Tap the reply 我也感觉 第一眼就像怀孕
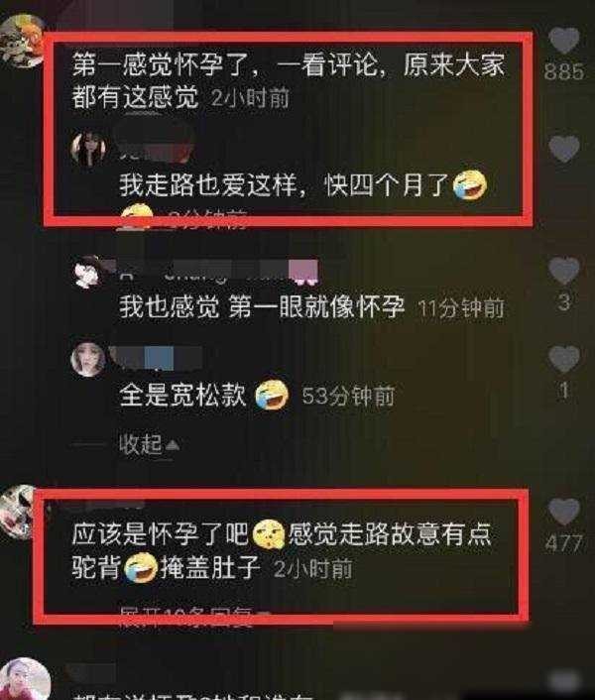 (262, 307)
